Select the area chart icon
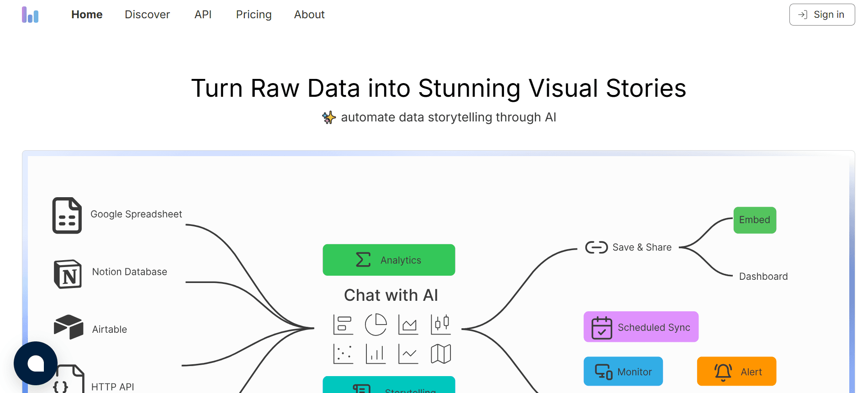Screen dimensions: 868x393 pyautogui.click(x=408, y=324)
